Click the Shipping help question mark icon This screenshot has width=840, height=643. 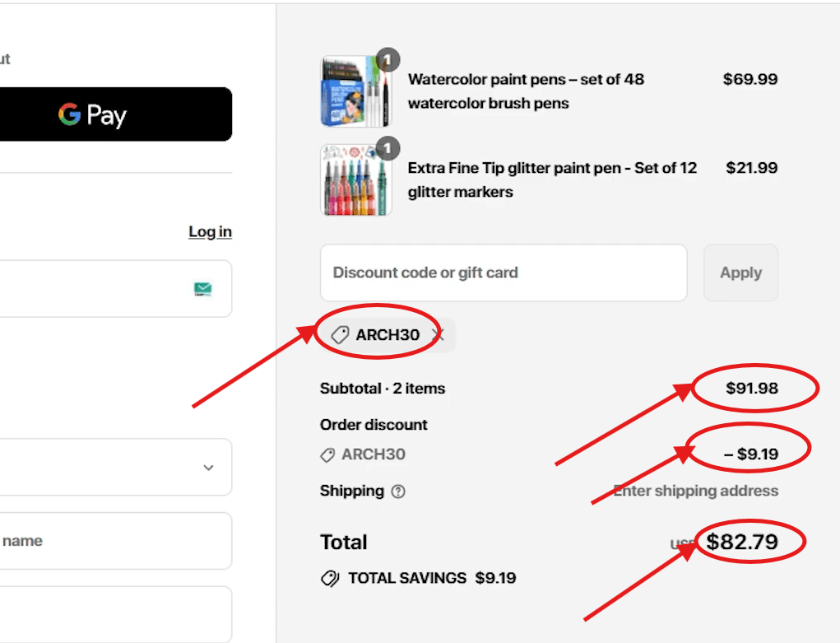(x=400, y=492)
